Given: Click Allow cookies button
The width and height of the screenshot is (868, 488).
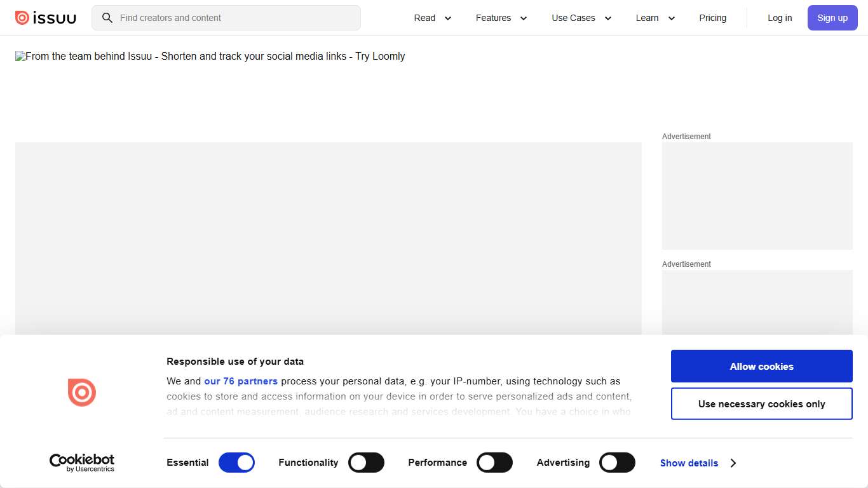Looking at the screenshot, I should [x=761, y=366].
